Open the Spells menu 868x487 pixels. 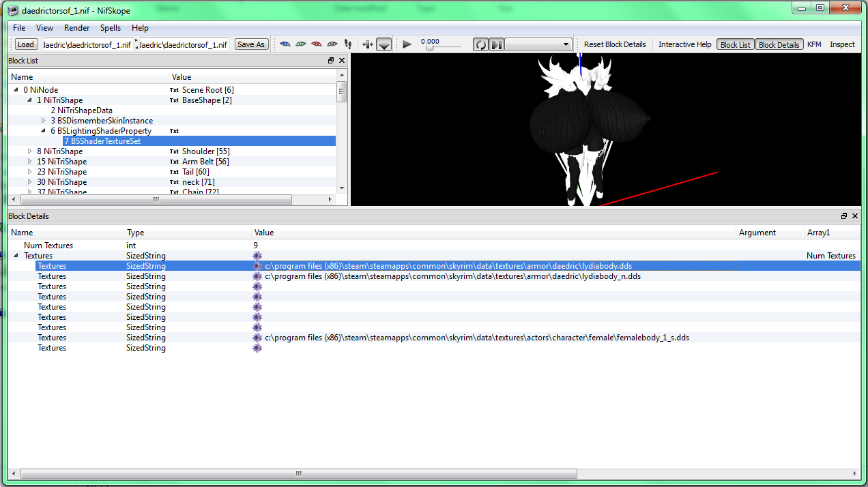(x=110, y=28)
